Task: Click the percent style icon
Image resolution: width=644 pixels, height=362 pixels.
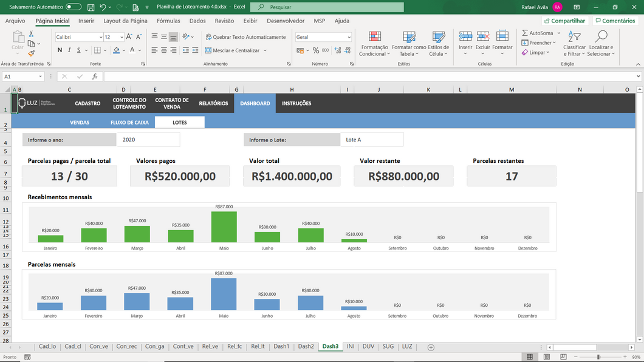Action: 316,50
